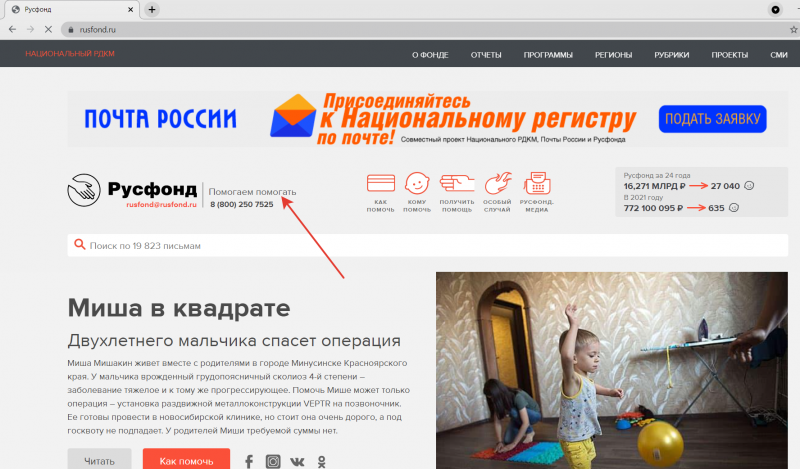Focus the letter search field
The image size is (800, 469).
(x=428, y=245)
